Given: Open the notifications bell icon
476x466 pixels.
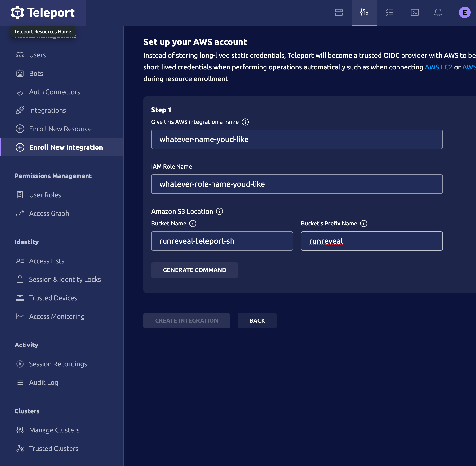Looking at the screenshot, I should coord(438,12).
